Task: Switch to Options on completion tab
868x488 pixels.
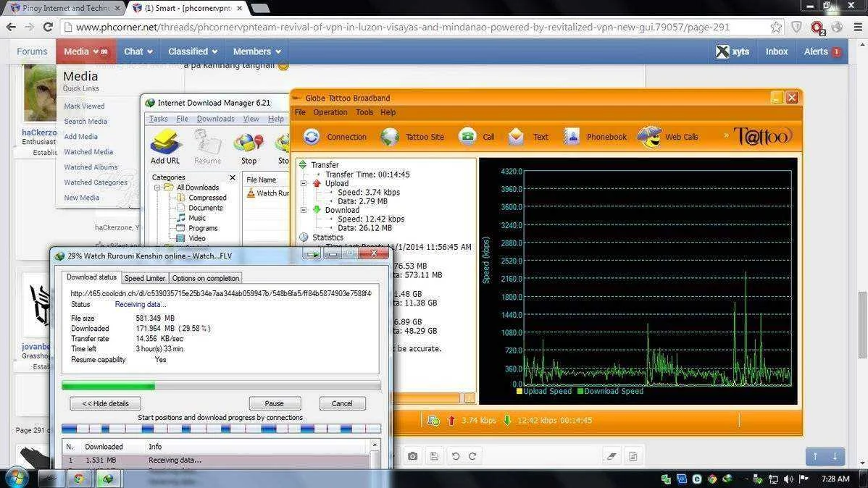Action: [205, 278]
